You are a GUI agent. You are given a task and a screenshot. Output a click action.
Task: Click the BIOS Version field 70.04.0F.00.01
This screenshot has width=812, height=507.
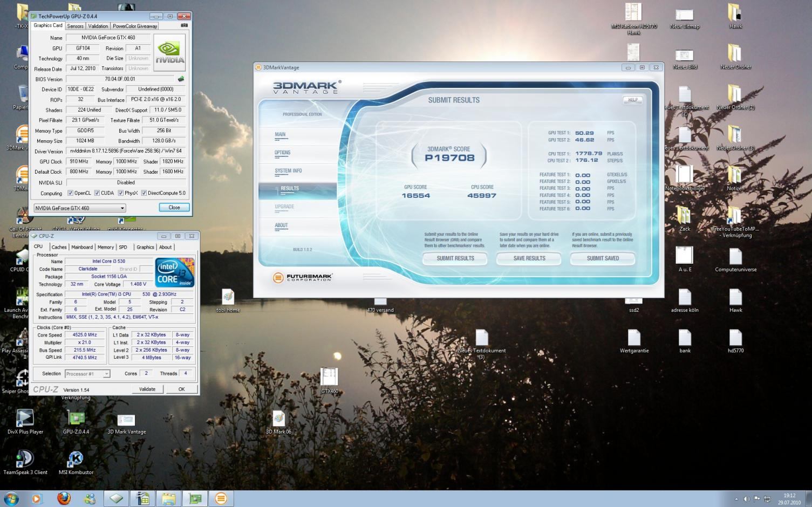pos(120,79)
